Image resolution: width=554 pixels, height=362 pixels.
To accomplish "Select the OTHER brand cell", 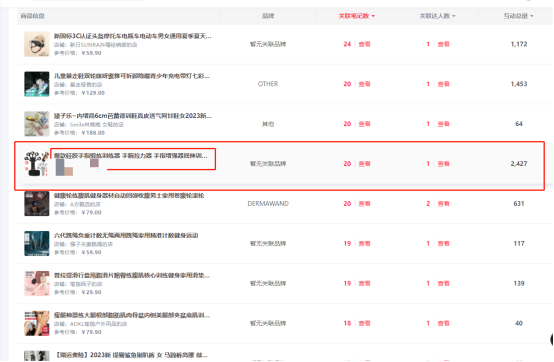I will point(268,84).
